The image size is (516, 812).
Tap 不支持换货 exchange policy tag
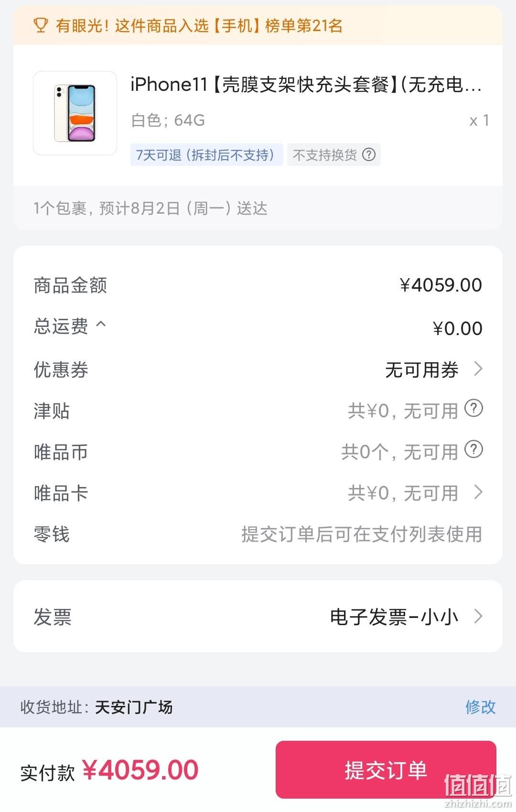click(333, 155)
